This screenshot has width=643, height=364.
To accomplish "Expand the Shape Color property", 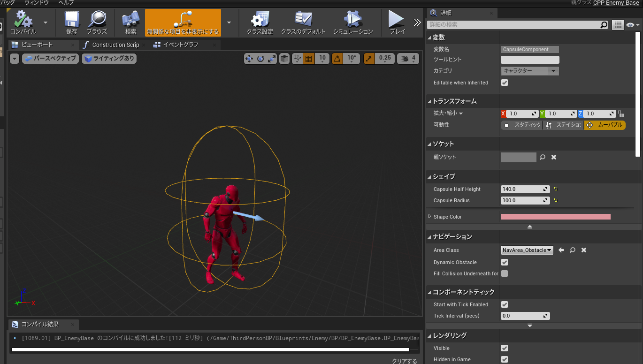I will (429, 217).
